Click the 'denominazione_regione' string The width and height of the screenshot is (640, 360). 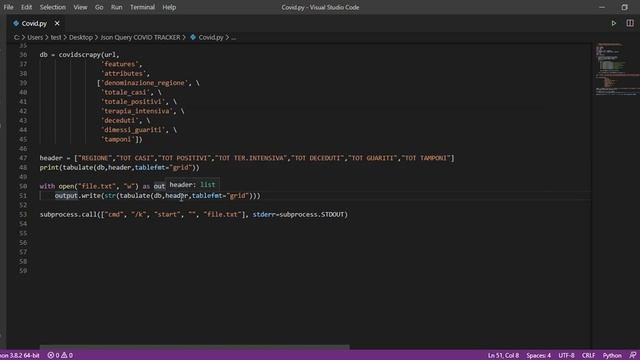coord(146,83)
